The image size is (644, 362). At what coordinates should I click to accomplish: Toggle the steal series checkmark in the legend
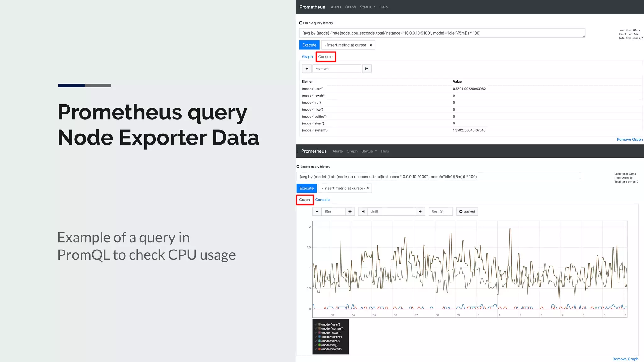click(x=316, y=332)
